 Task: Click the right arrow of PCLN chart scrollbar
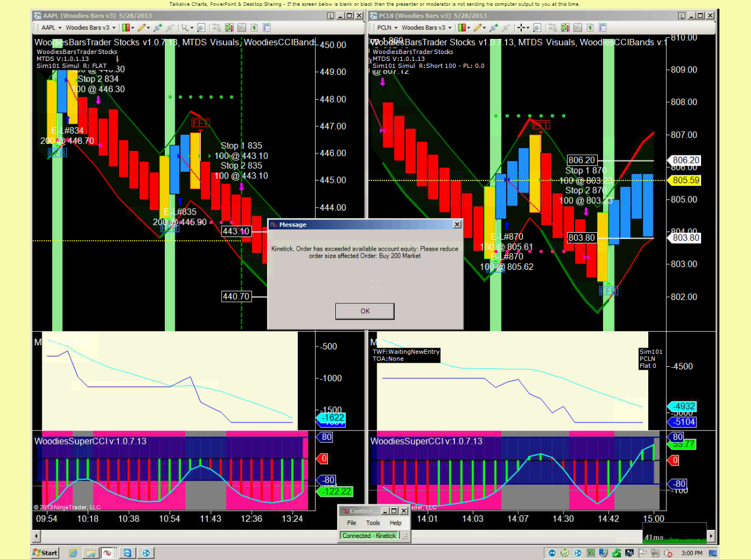[711, 536]
